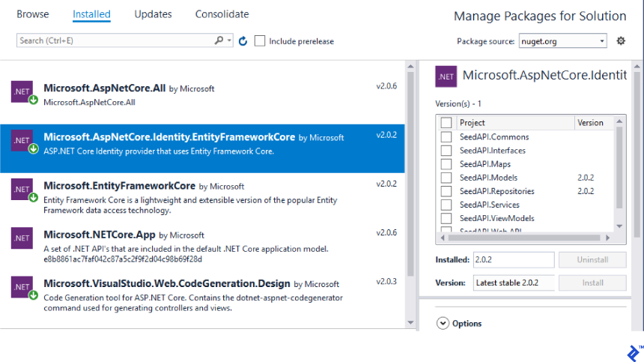Enable the Include prerelease checkbox
The height and width of the screenshot is (362, 644).
click(x=260, y=41)
